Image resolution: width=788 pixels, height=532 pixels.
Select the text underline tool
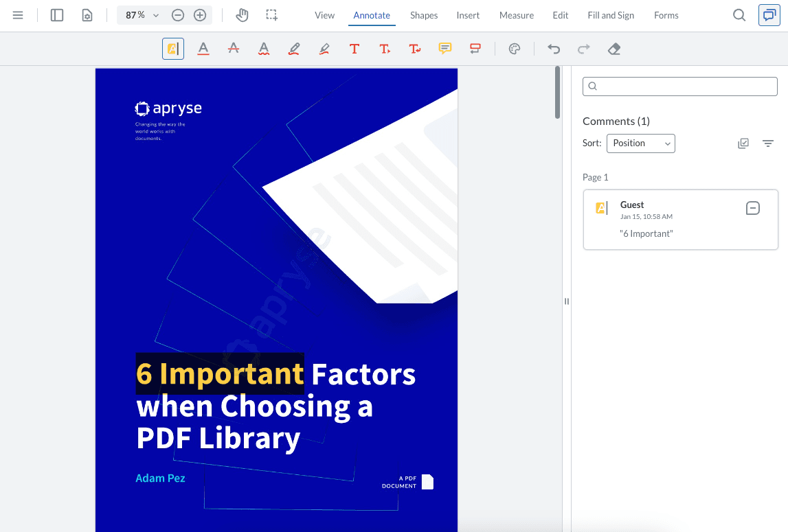(x=203, y=49)
